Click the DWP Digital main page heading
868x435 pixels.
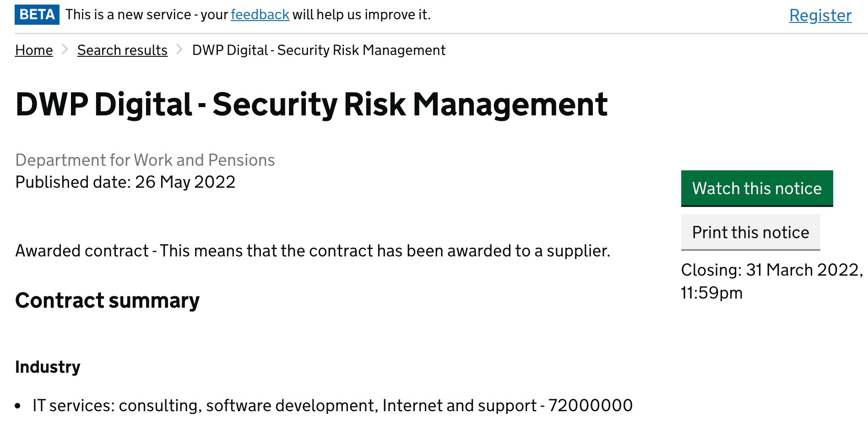(311, 104)
